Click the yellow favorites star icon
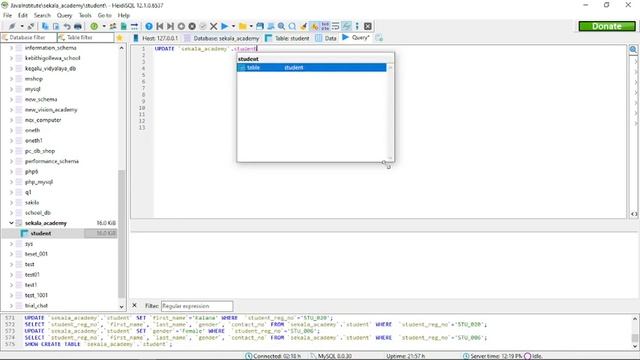The width and height of the screenshot is (640, 360). (x=120, y=38)
